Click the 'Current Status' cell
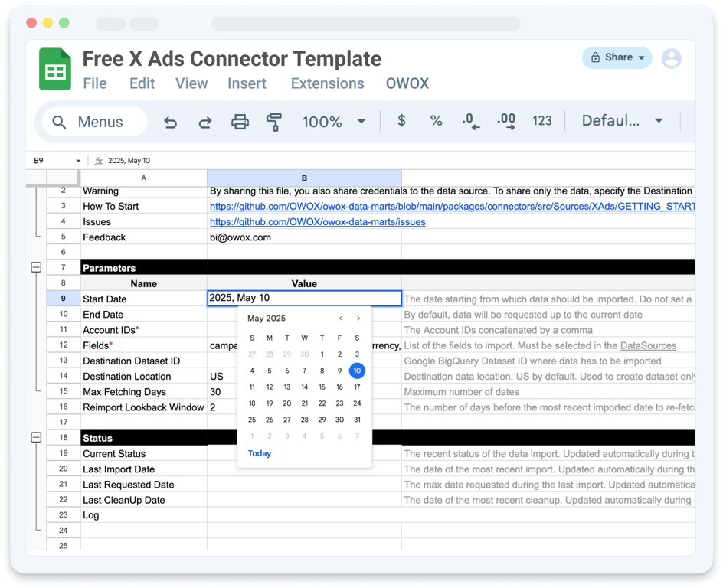This screenshot has height=588, width=723. click(144, 454)
